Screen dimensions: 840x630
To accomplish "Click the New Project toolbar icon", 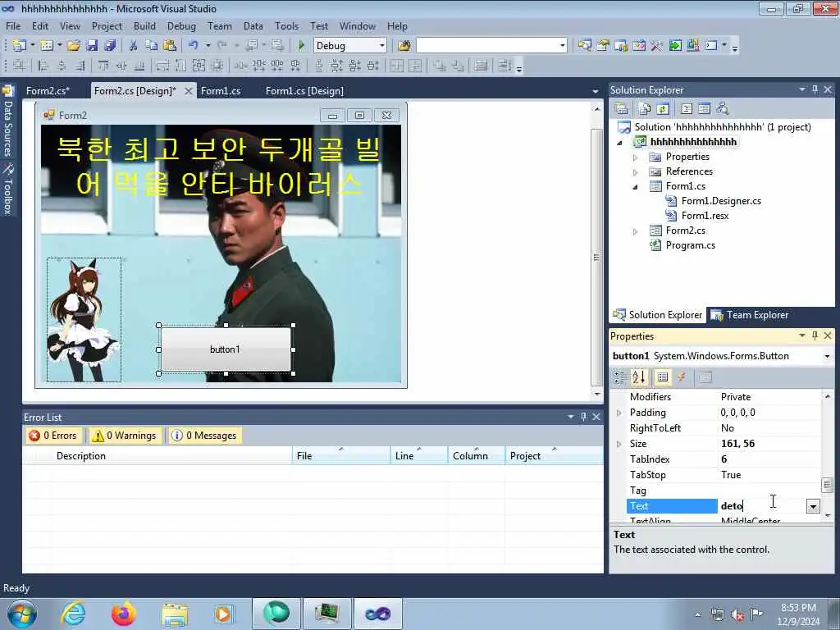I will click(x=20, y=46).
